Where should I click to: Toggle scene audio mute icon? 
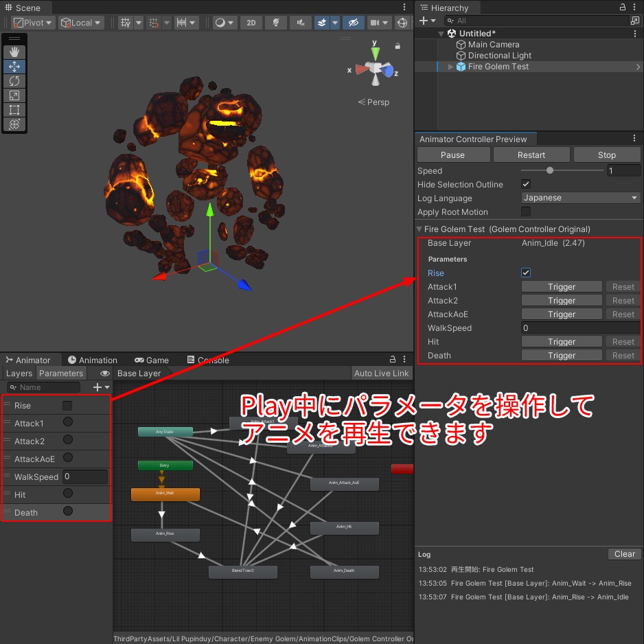click(301, 23)
